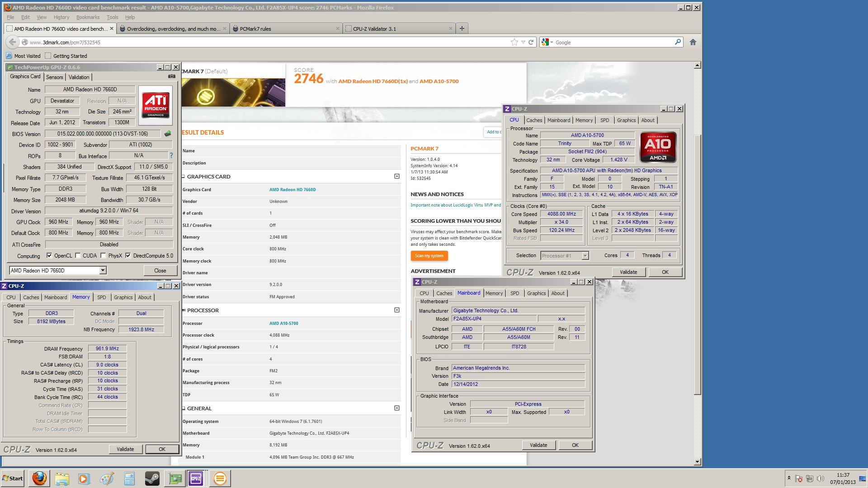This screenshot has height=488, width=868.
Task: Click the Scan my system button
Action: [x=429, y=256]
